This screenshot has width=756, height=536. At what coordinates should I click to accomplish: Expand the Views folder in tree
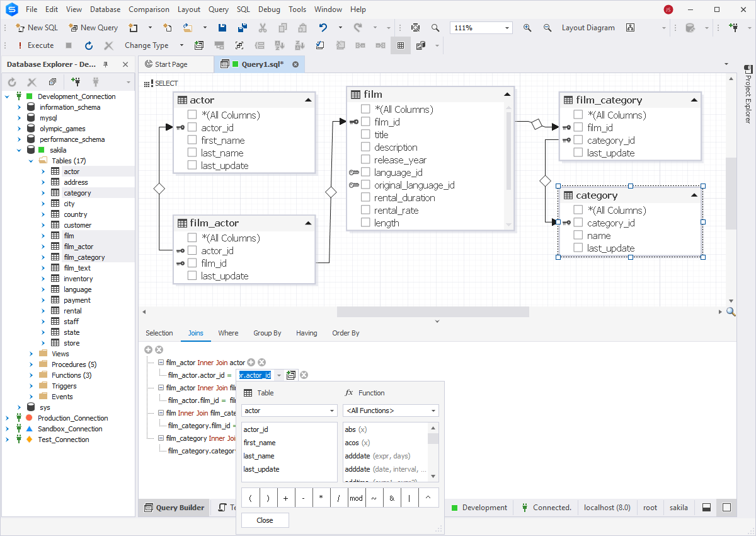31,354
